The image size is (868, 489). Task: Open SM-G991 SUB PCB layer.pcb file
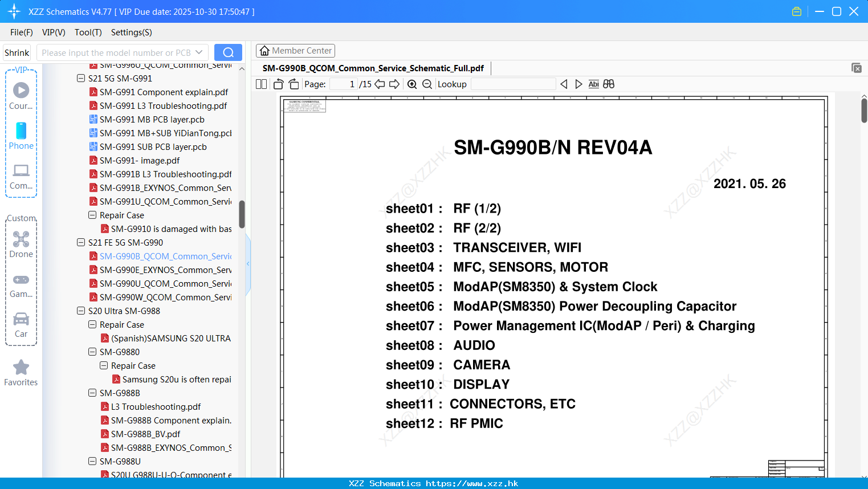pyautogui.click(x=148, y=147)
